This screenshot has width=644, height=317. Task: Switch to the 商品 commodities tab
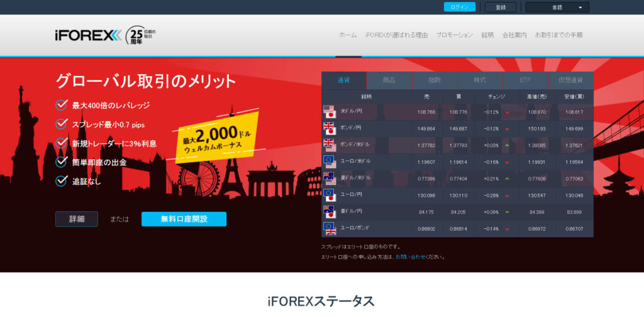(x=389, y=81)
